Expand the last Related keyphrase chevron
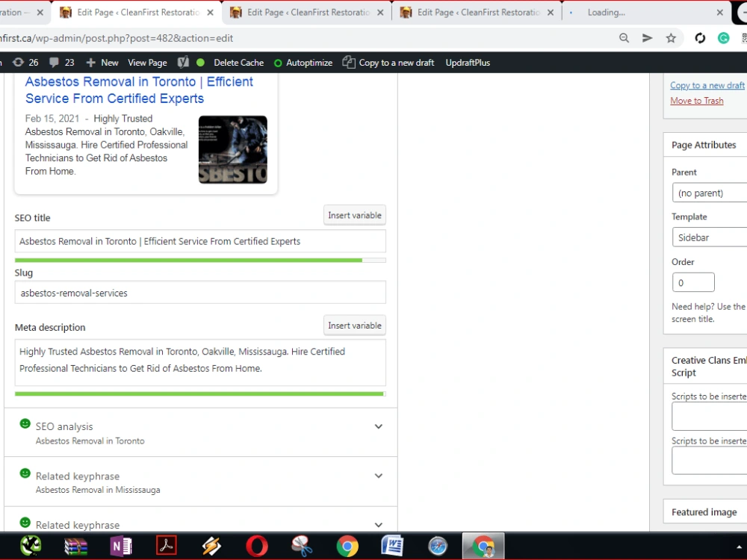Image resolution: width=747 pixels, height=560 pixels. point(378,525)
